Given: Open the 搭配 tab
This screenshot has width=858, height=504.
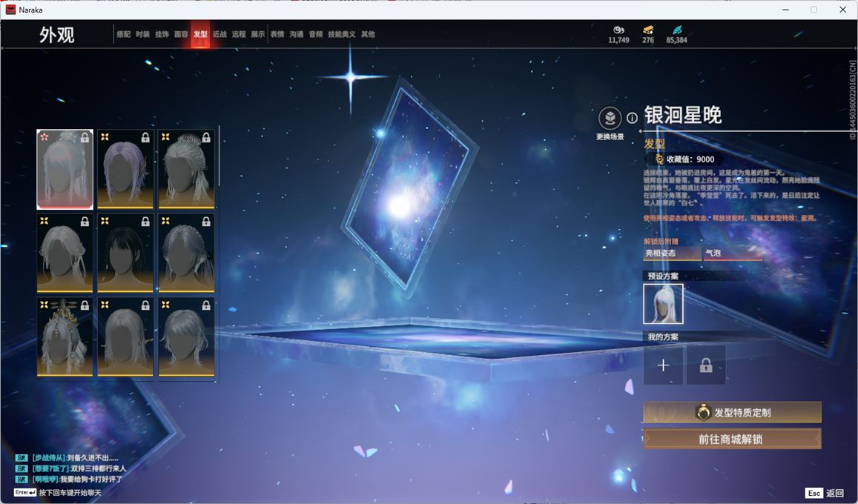Looking at the screenshot, I should point(124,34).
